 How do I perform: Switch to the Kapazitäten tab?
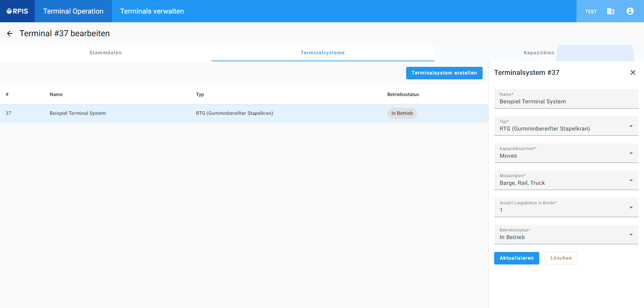point(539,53)
